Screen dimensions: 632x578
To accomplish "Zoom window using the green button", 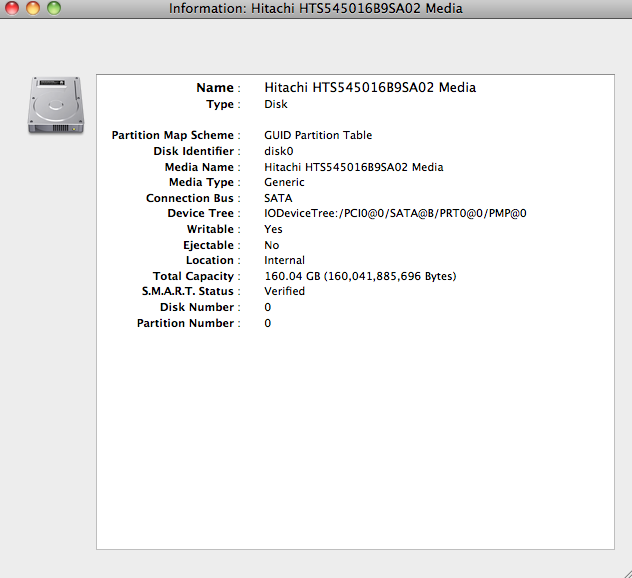I will pos(54,8).
